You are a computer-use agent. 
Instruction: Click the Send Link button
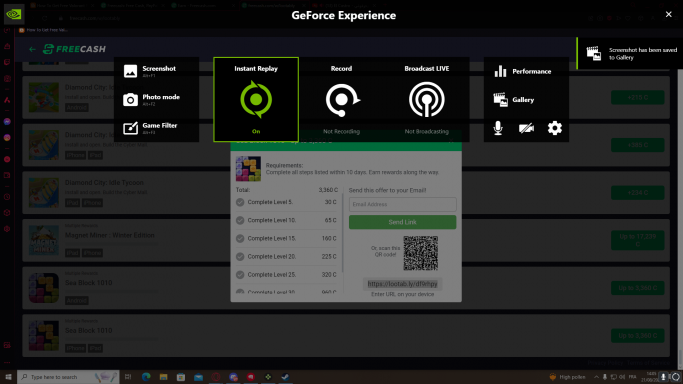(x=402, y=222)
